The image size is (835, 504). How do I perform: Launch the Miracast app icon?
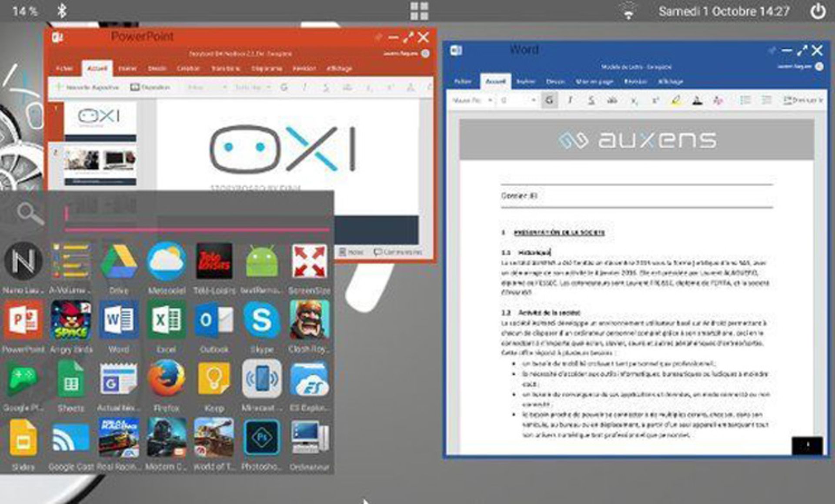click(261, 379)
